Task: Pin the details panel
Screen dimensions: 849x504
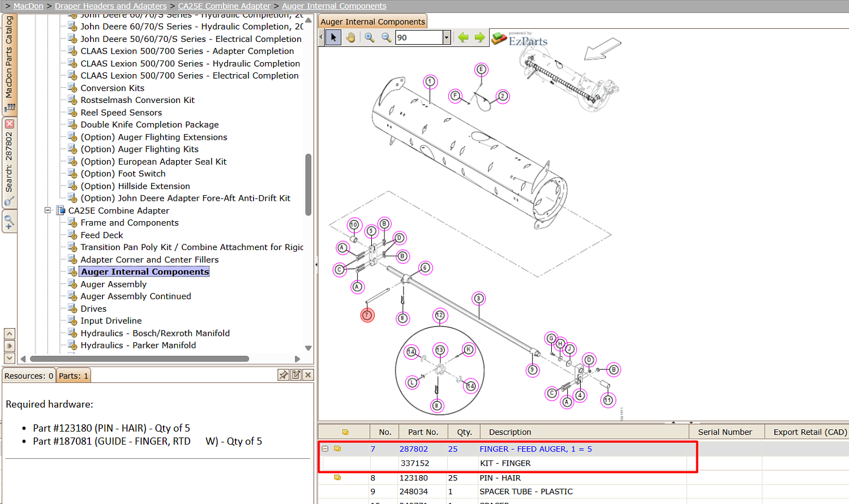Action: pyautogui.click(x=284, y=375)
